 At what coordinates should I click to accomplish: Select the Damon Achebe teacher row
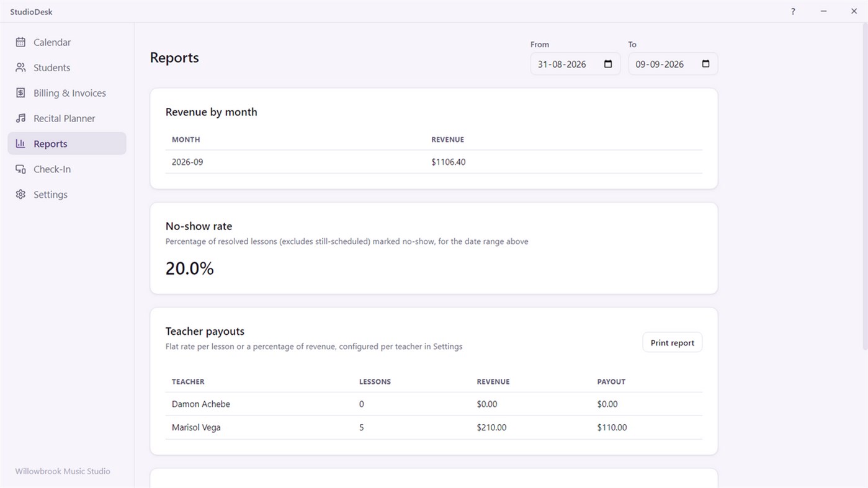pos(434,404)
